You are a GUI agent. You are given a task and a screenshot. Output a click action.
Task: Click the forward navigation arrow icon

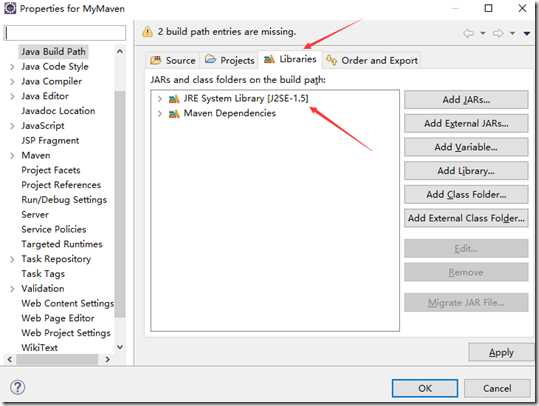click(x=498, y=33)
